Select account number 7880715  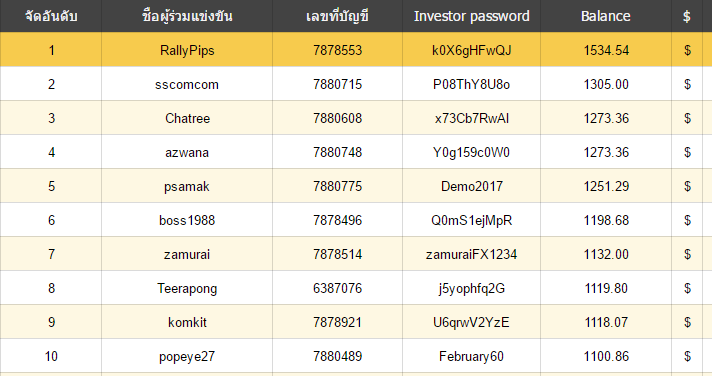337,84
